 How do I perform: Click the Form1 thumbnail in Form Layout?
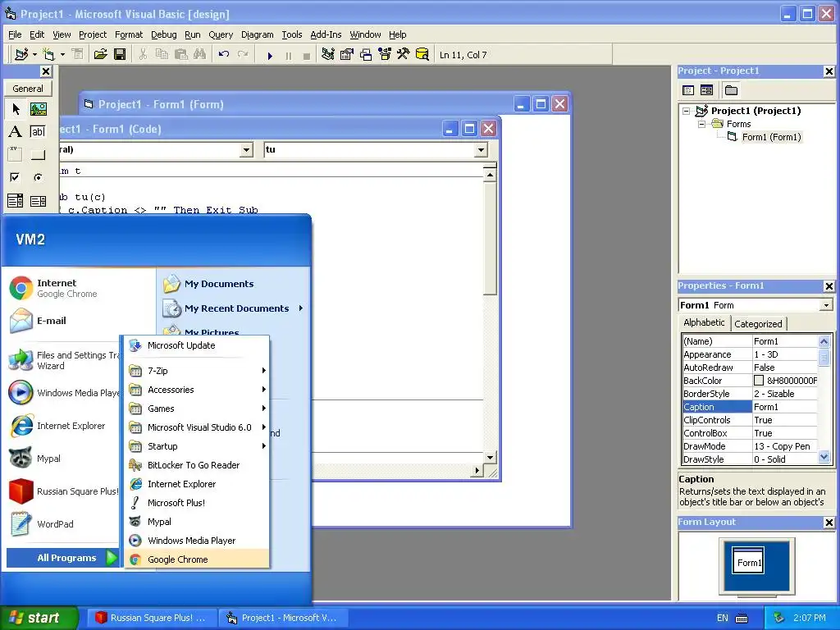coord(748,560)
